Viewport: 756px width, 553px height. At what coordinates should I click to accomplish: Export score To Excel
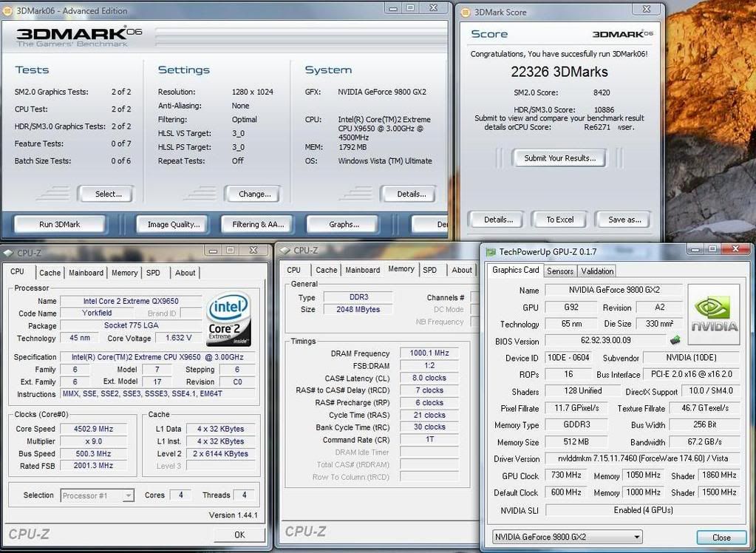(559, 220)
